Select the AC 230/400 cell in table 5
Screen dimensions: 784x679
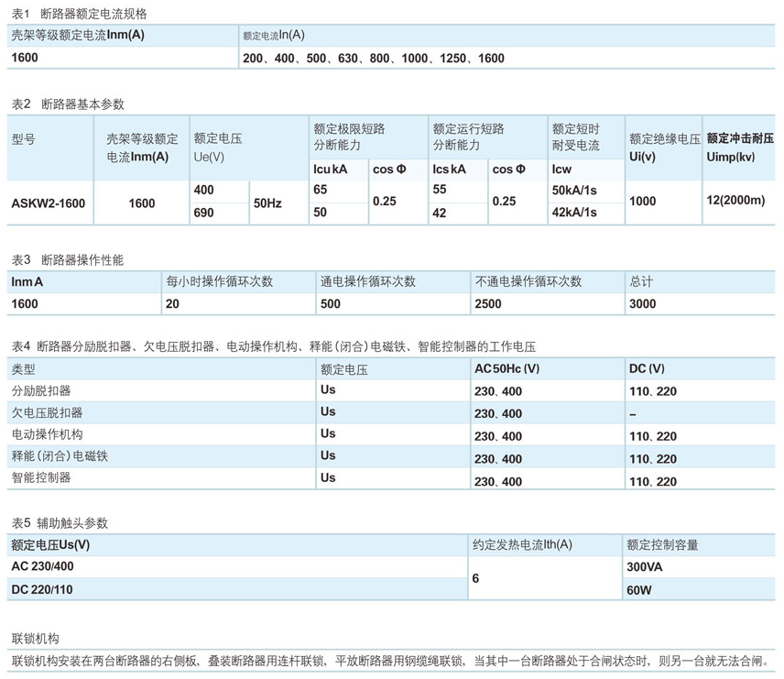[43, 567]
